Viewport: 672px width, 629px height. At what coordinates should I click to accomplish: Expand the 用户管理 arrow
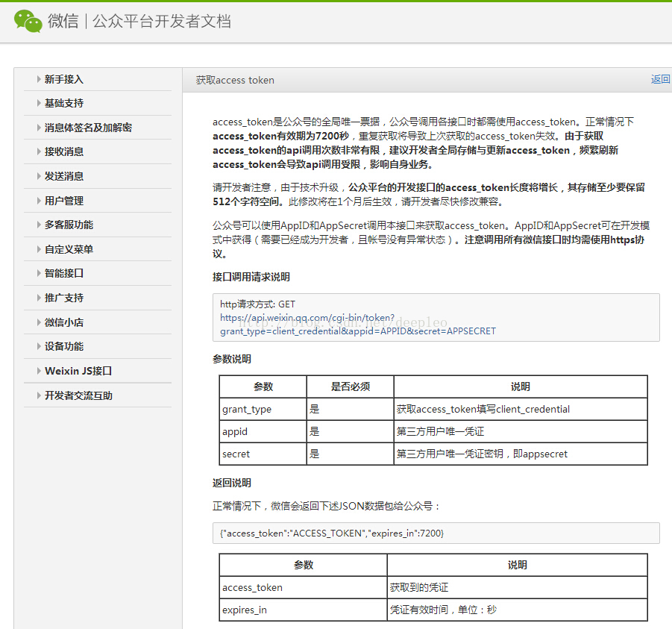(39, 201)
